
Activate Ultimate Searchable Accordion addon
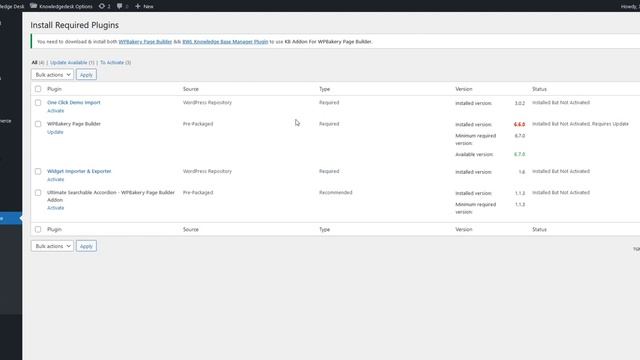(x=56, y=208)
